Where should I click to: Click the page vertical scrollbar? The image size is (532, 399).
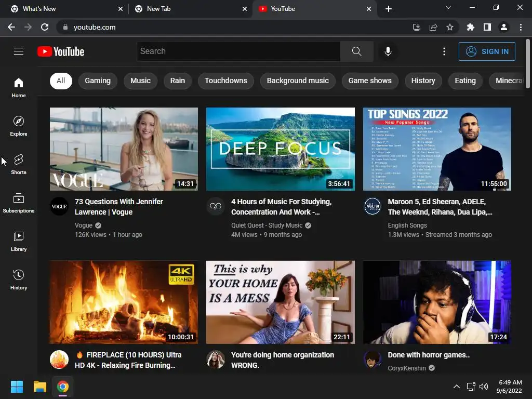click(528, 64)
